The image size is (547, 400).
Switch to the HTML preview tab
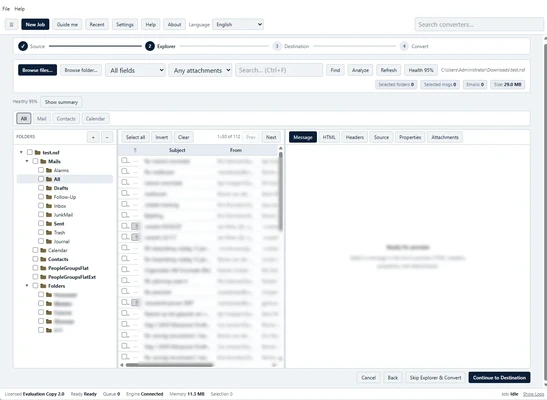(x=329, y=137)
